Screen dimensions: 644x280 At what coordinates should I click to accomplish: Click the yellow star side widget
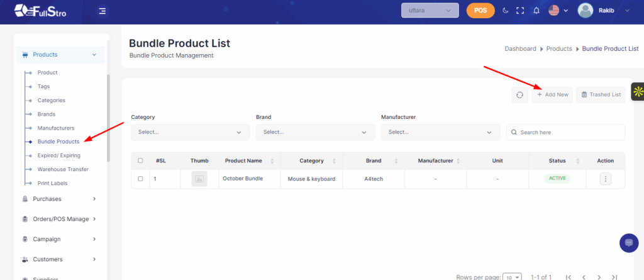click(637, 92)
